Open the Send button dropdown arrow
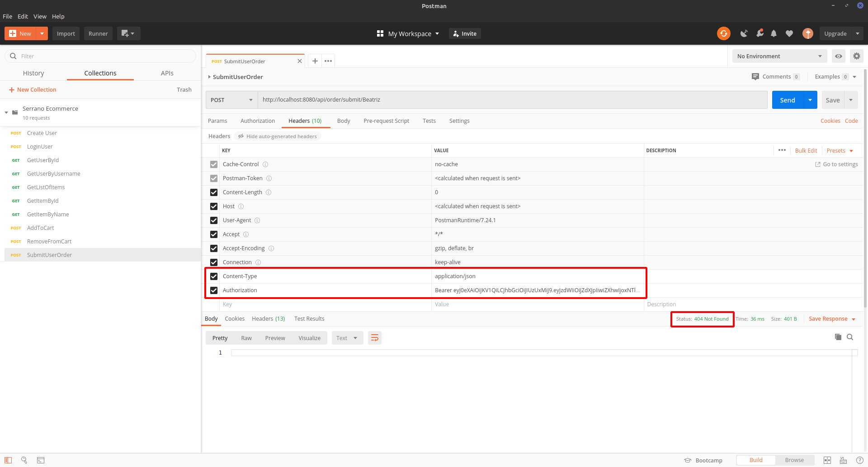 pyautogui.click(x=810, y=100)
